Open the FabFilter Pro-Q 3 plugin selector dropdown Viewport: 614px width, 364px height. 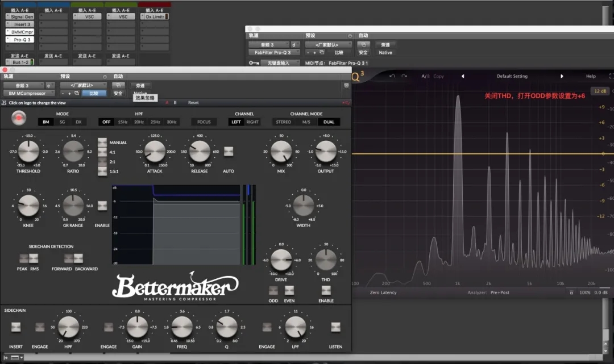tap(272, 52)
